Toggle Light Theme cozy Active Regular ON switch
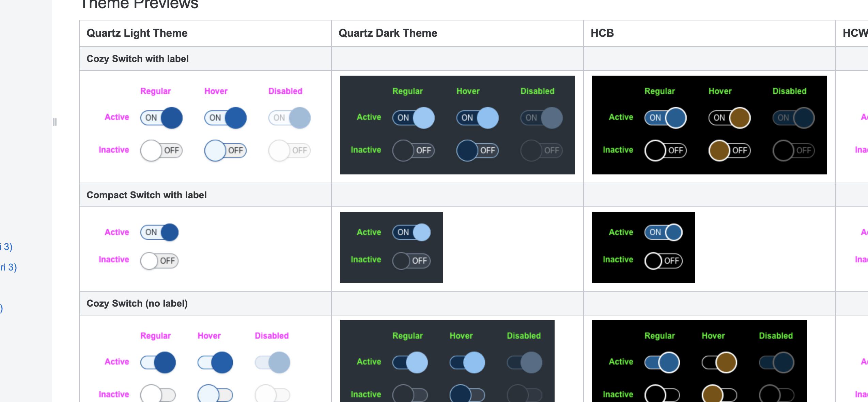 click(161, 118)
